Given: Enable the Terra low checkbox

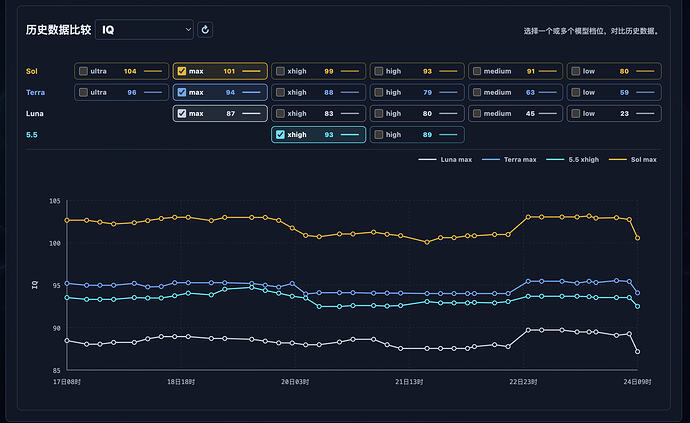Looking at the screenshot, I should (x=576, y=92).
